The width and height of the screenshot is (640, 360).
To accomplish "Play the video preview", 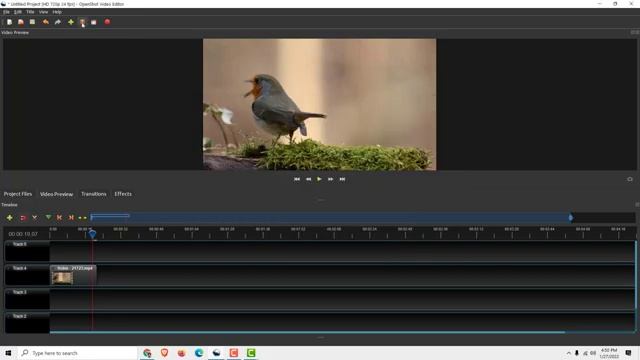I will pos(319,179).
